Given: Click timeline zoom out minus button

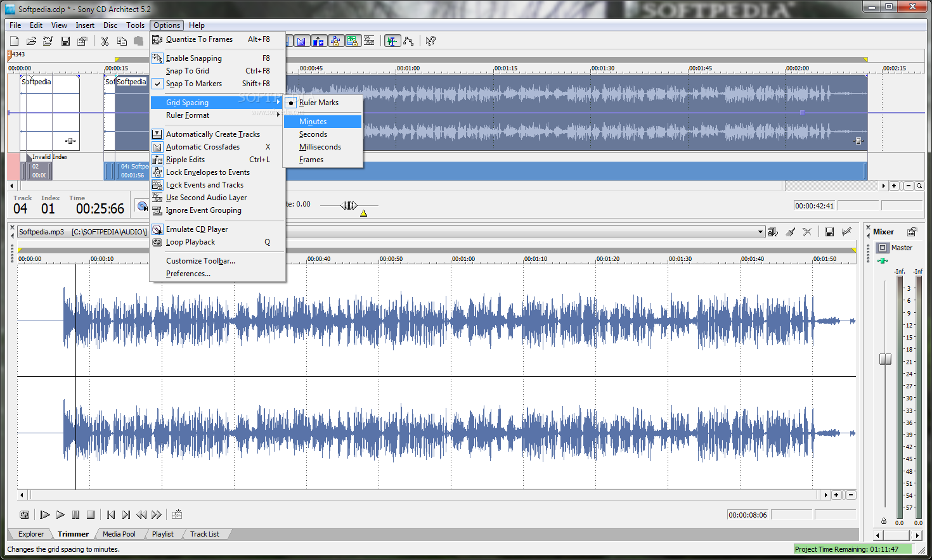Looking at the screenshot, I should point(909,186).
